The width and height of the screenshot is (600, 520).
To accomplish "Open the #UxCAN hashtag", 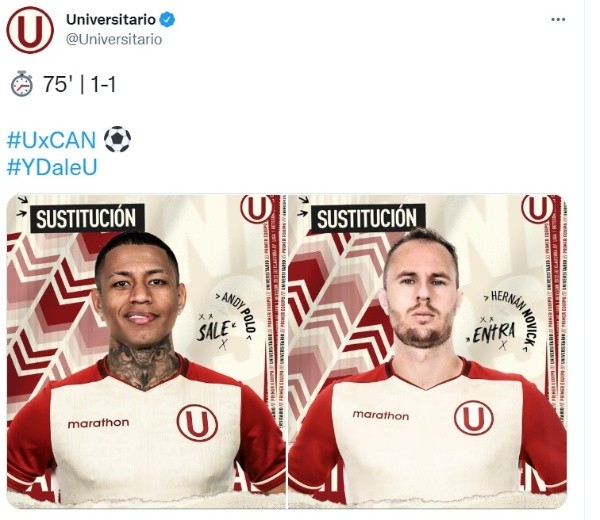I will 51,140.
